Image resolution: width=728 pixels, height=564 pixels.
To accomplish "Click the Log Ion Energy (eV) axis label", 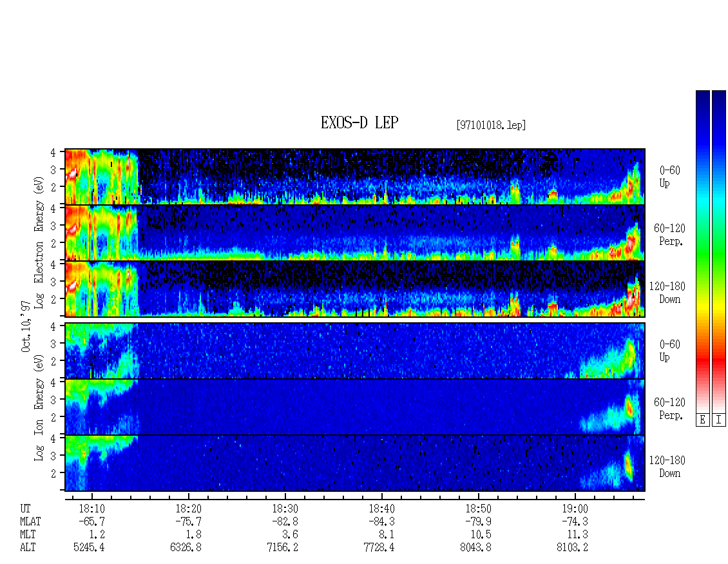I will (x=39, y=408).
